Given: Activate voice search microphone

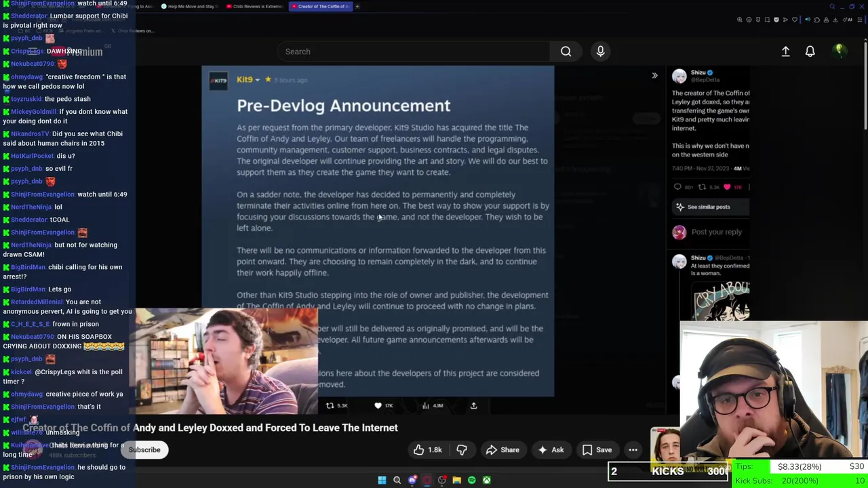Looking at the screenshot, I should [x=600, y=52].
